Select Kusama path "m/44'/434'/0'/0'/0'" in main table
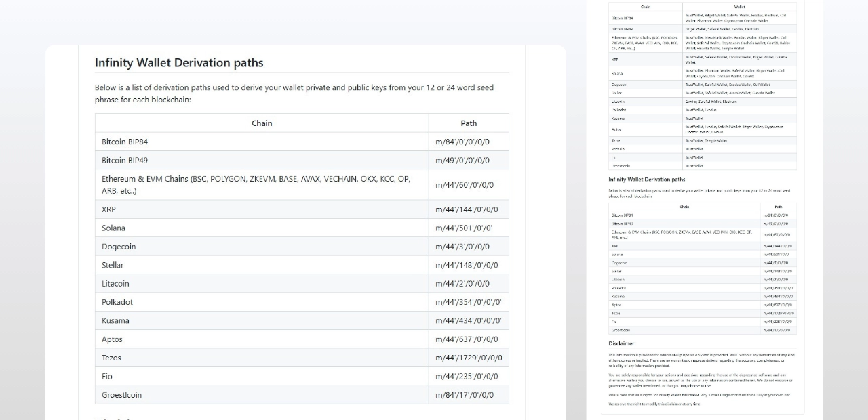Viewport: 868px width, 420px height. pyautogui.click(x=469, y=320)
